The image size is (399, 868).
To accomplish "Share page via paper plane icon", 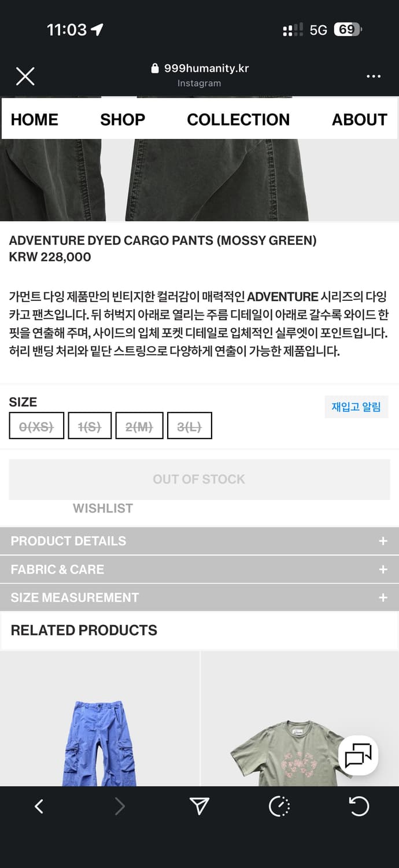I will (x=199, y=806).
